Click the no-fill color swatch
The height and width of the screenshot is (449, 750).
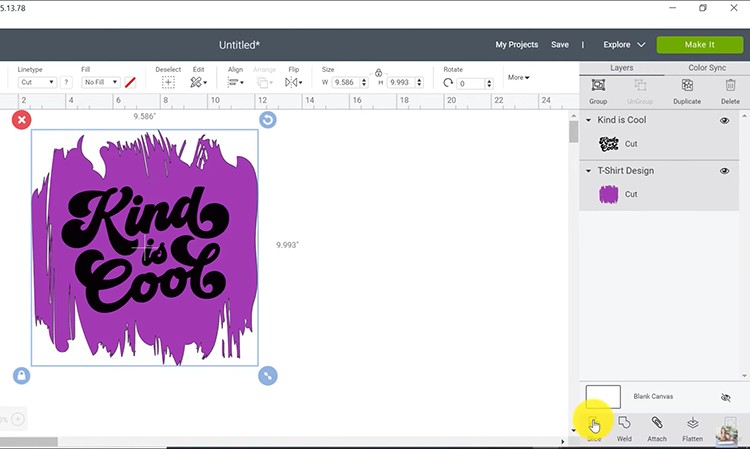(x=130, y=82)
